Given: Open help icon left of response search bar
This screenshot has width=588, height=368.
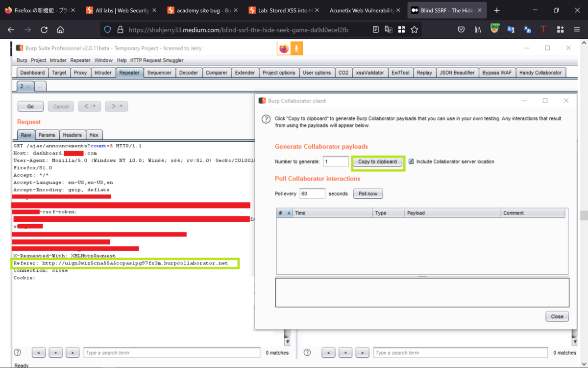Looking at the screenshot, I should (x=307, y=352).
